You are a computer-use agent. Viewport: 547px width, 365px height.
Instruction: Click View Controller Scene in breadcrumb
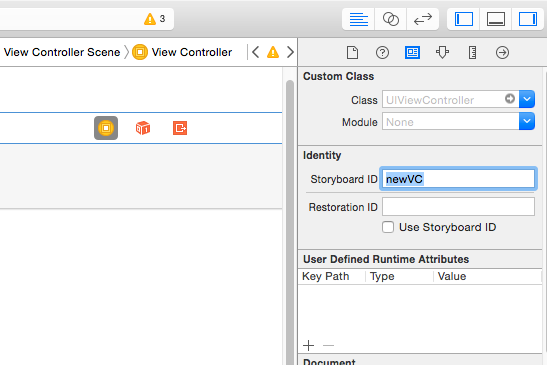[x=62, y=52]
